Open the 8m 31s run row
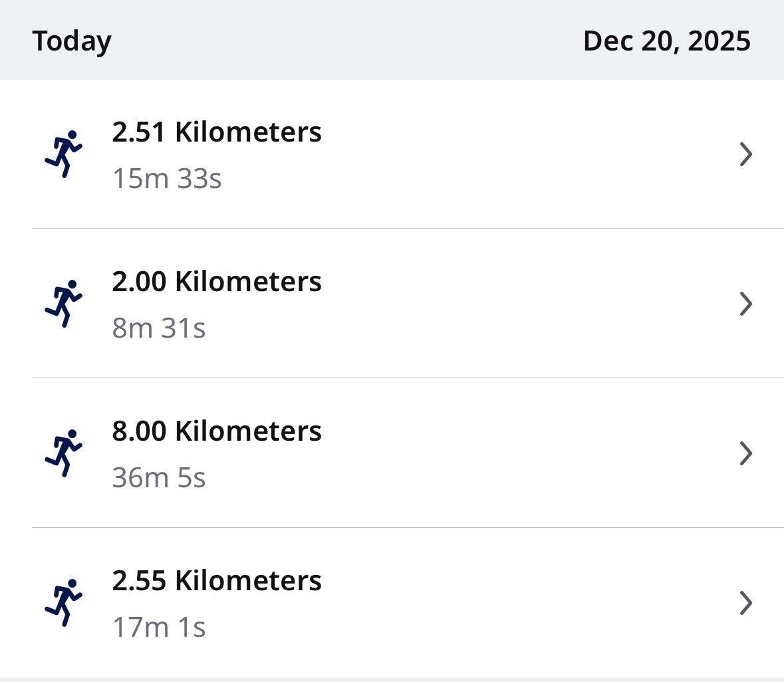784x682 pixels. tap(392, 303)
